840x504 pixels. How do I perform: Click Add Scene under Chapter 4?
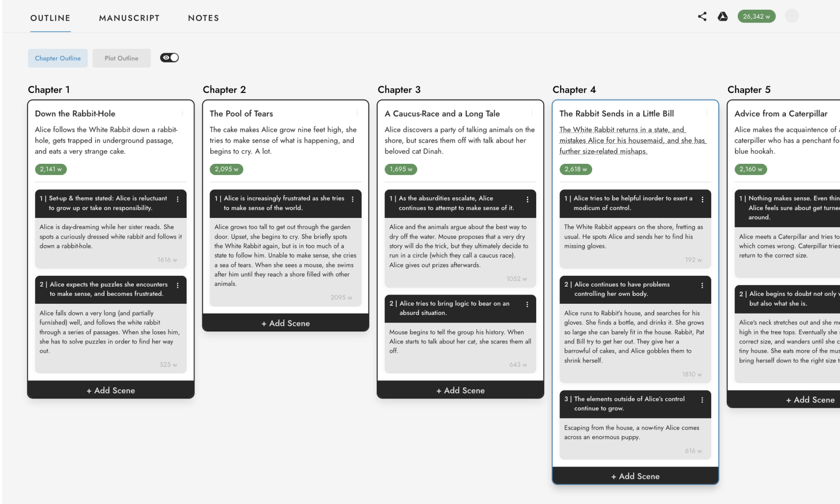point(635,476)
